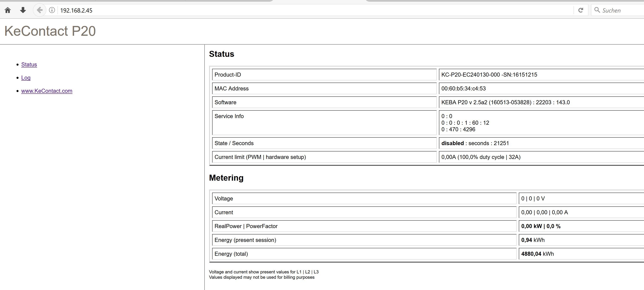Click the Energy (present session) value

click(532, 240)
